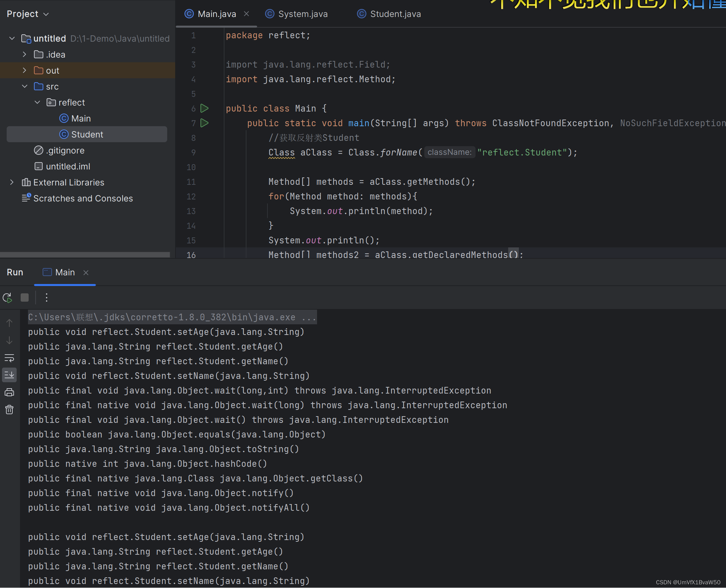Screen dimensions: 726x588
Task: Click the Run tool window label
Action: coord(15,273)
